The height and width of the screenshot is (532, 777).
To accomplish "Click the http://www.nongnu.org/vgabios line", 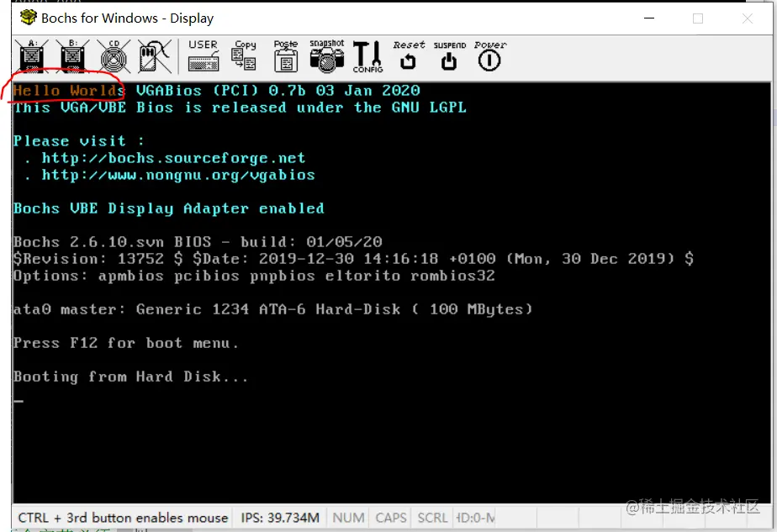I will point(178,175).
